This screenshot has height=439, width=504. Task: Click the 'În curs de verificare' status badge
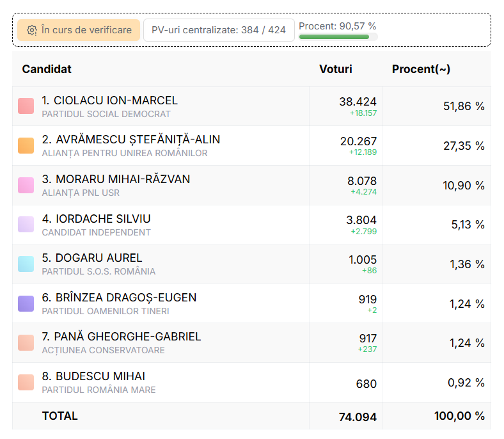pyautogui.click(x=78, y=30)
